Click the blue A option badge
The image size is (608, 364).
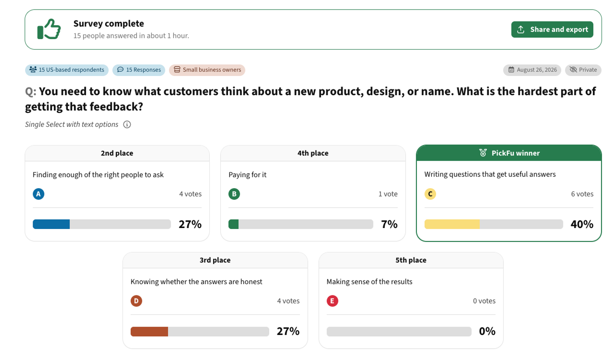(x=38, y=194)
